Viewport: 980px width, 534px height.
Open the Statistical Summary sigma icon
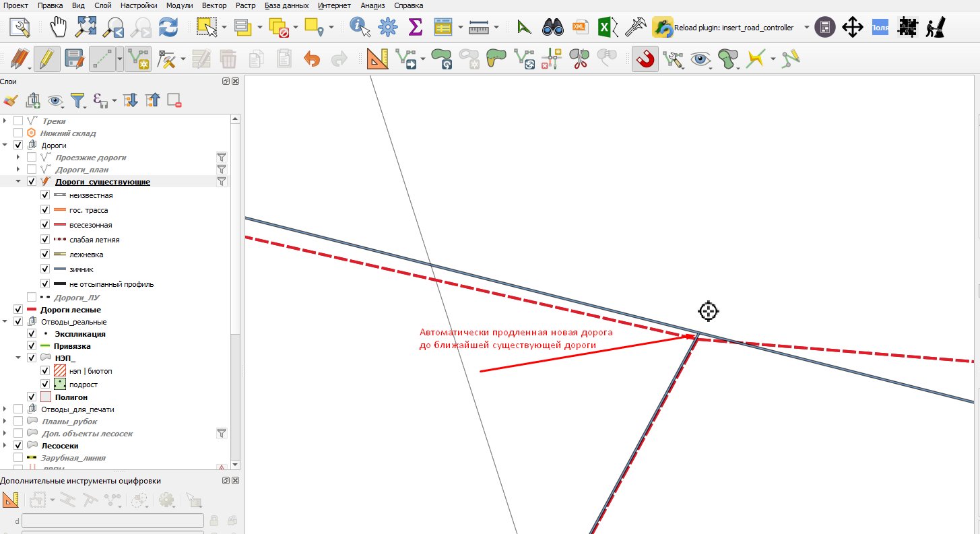(x=416, y=28)
